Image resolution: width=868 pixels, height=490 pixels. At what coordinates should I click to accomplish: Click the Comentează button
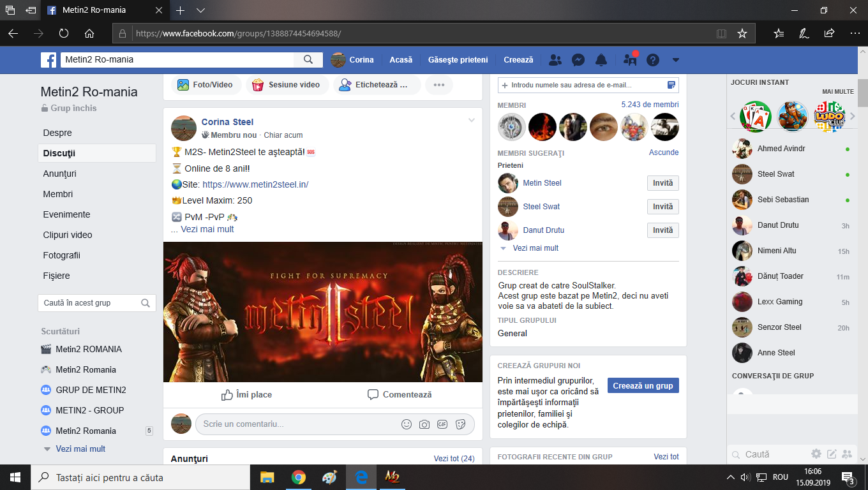(400, 395)
